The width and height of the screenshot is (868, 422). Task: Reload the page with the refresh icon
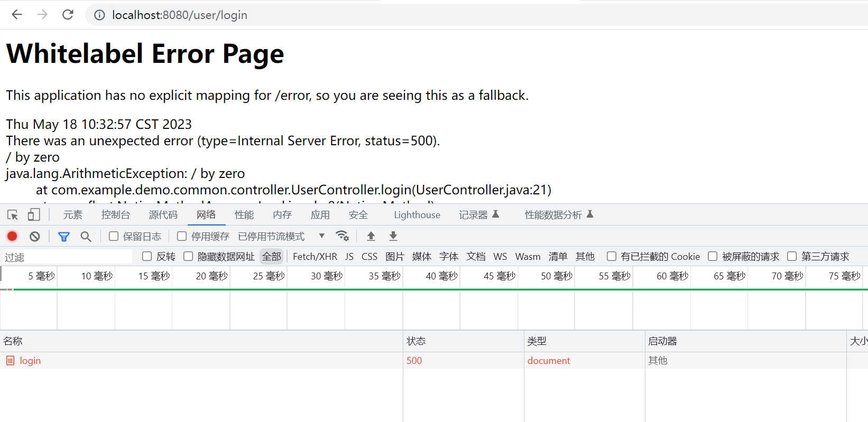coord(68,15)
